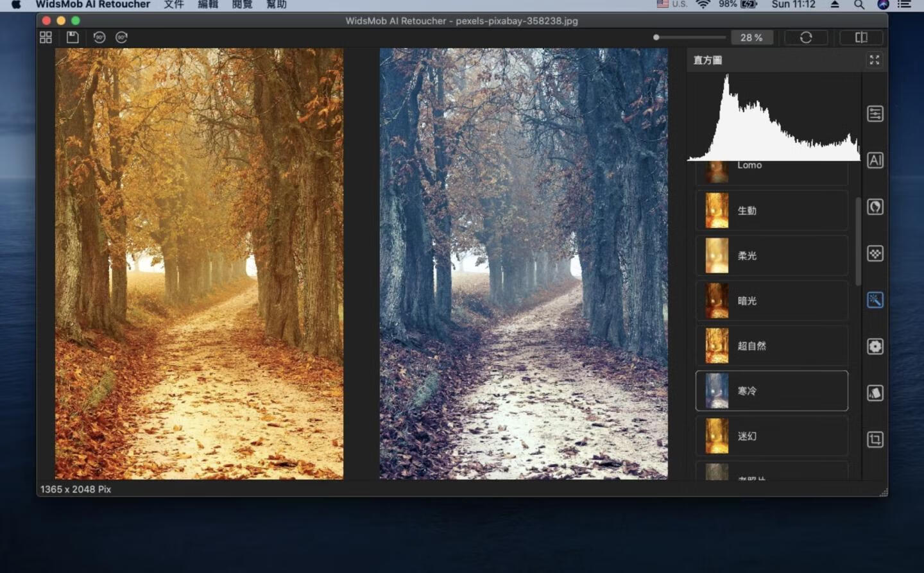This screenshot has width=924, height=573.
Task: Open the adjustments sliders panel icon
Action: click(x=875, y=114)
